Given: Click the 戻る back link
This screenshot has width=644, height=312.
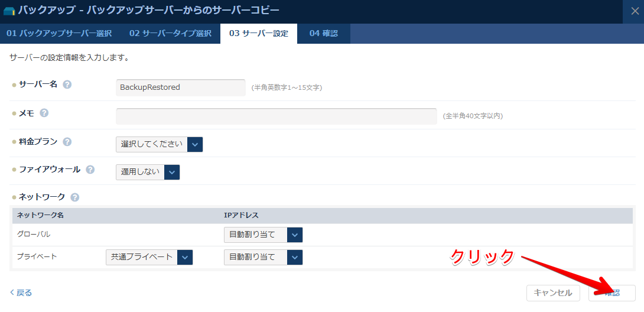Looking at the screenshot, I should pyautogui.click(x=21, y=292).
